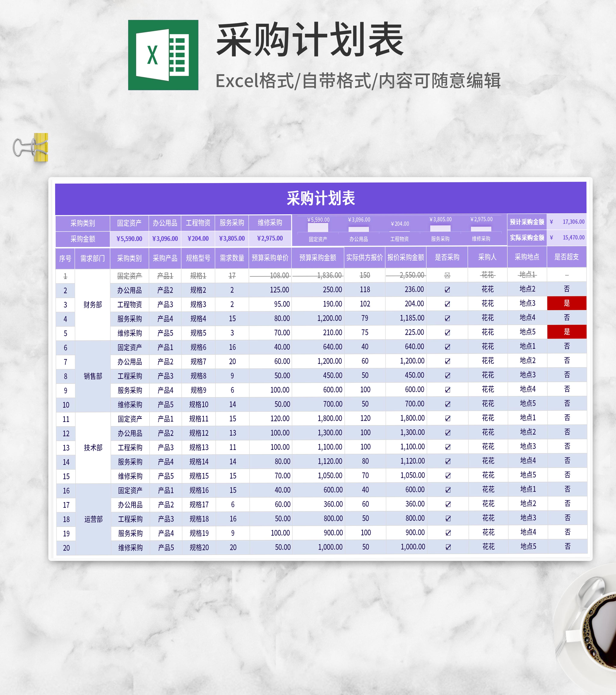616x695 pixels.
Task: Click the red 是 cell in row 3
Action: (x=566, y=303)
